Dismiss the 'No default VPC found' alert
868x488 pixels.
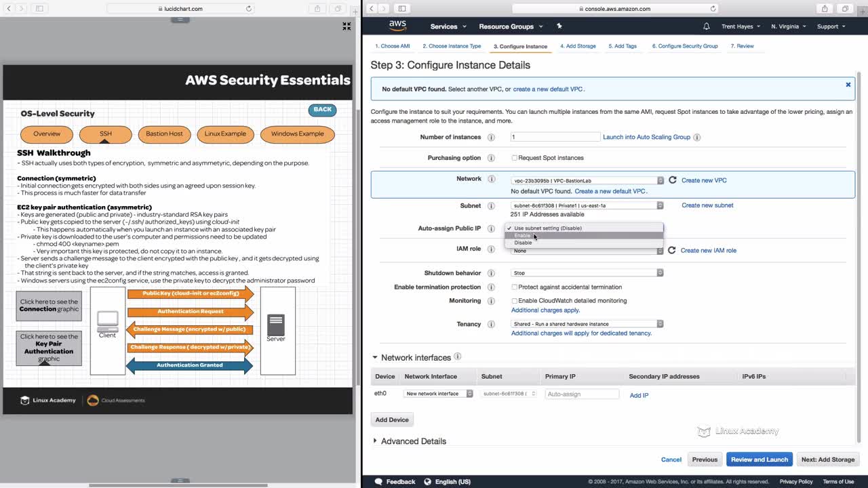[848, 85]
